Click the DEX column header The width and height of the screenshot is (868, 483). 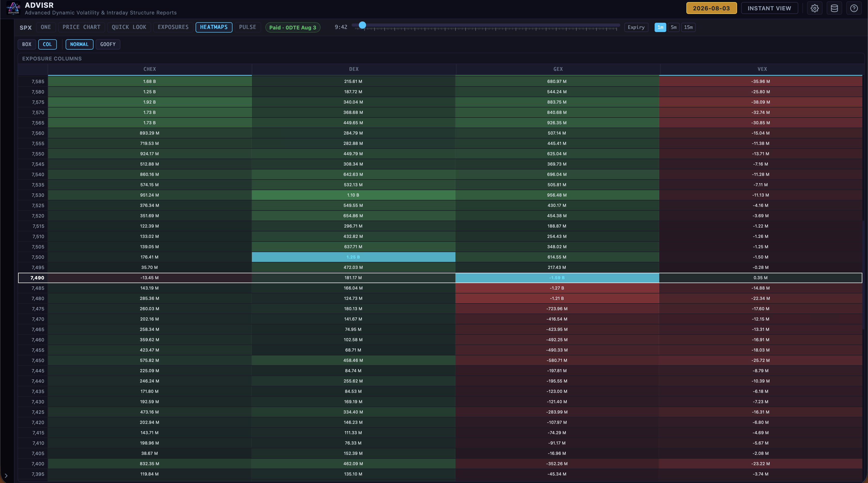[354, 69]
